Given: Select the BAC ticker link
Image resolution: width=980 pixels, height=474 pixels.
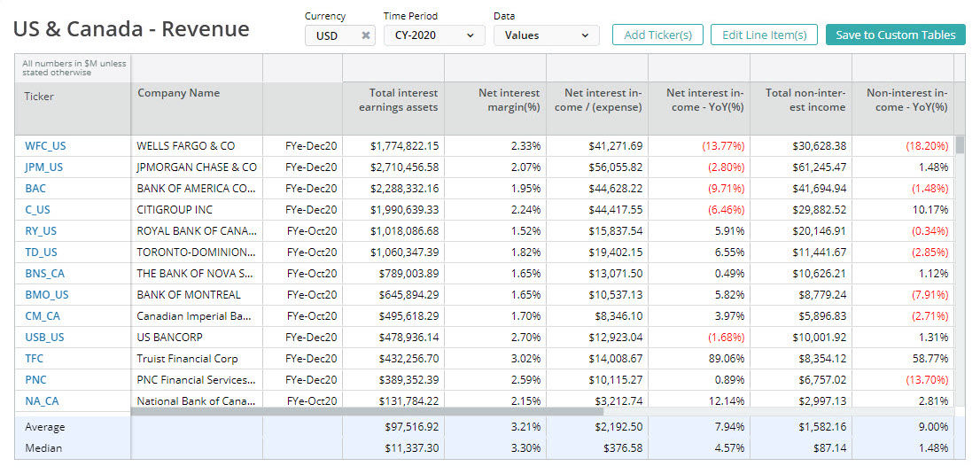Looking at the screenshot, I should click(35, 189).
